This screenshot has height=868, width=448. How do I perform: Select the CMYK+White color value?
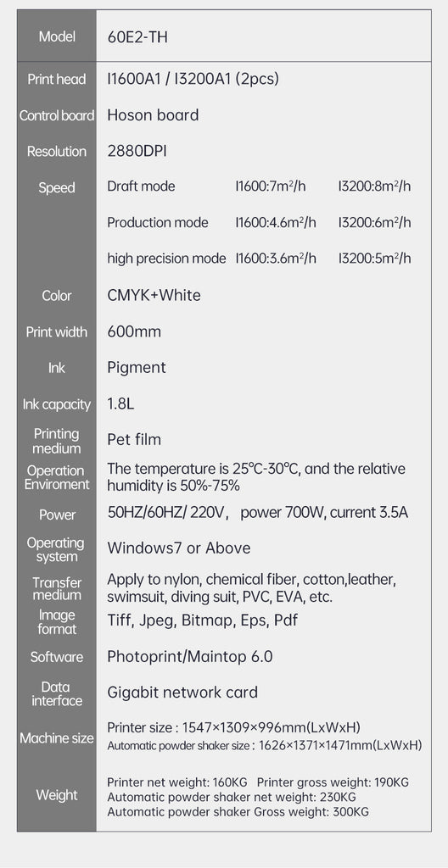click(154, 295)
